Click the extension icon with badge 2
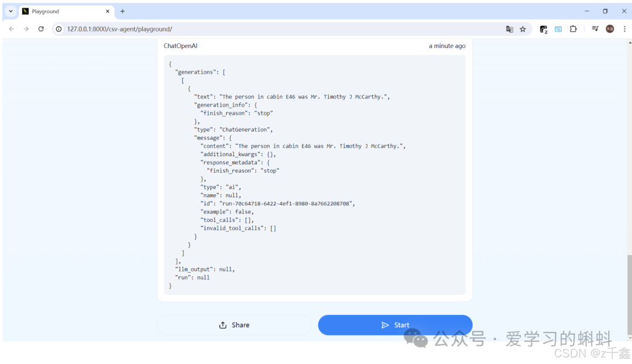This screenshot has width=632, height=364. tap(543, 29)
